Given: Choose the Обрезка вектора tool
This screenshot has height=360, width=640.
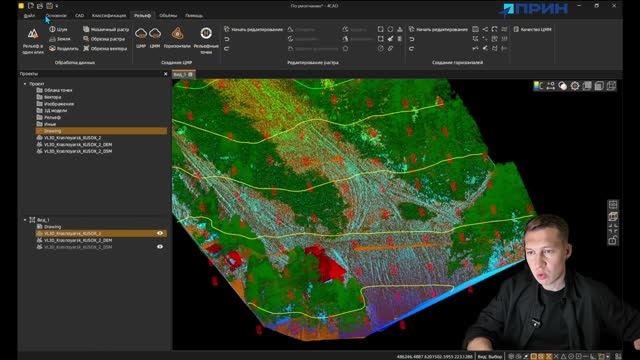Looking at the screenshot, I should click(105, 48).
